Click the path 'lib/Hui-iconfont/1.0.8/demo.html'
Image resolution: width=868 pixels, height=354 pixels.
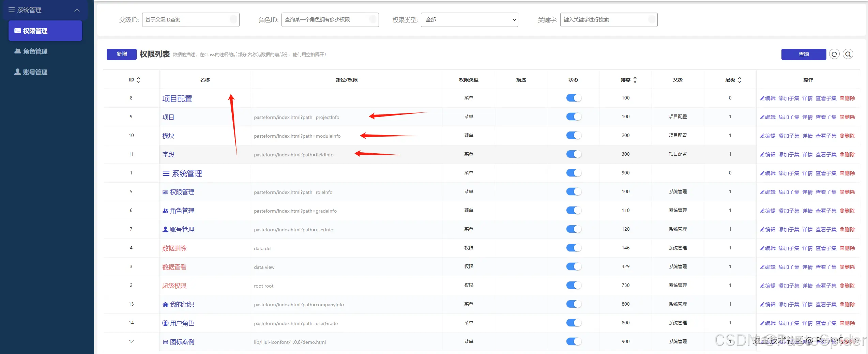(x=290, y=342)
